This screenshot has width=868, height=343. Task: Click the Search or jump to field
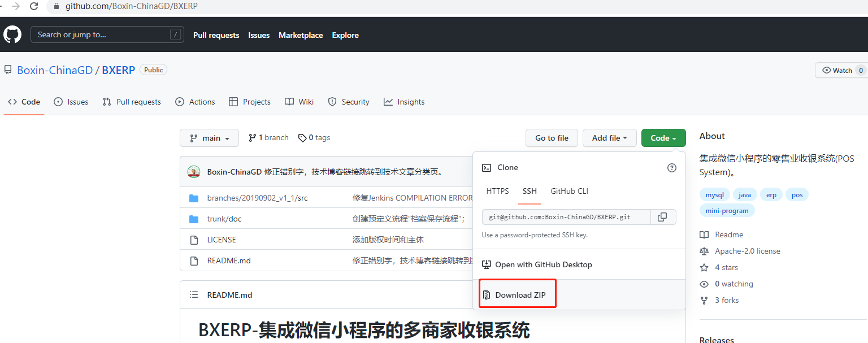107,34
